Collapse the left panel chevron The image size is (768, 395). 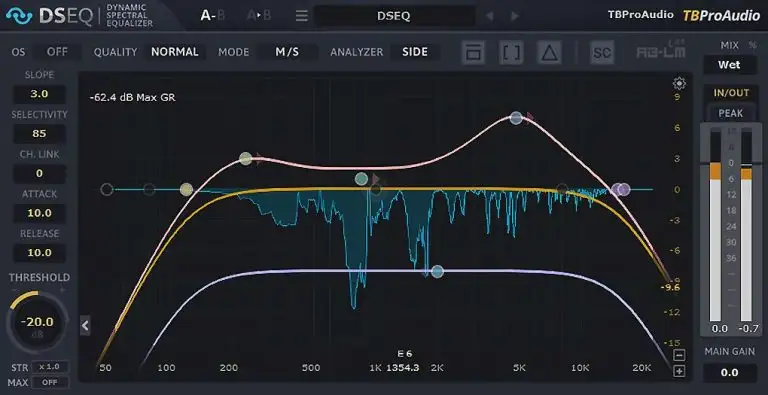point(85,325)
